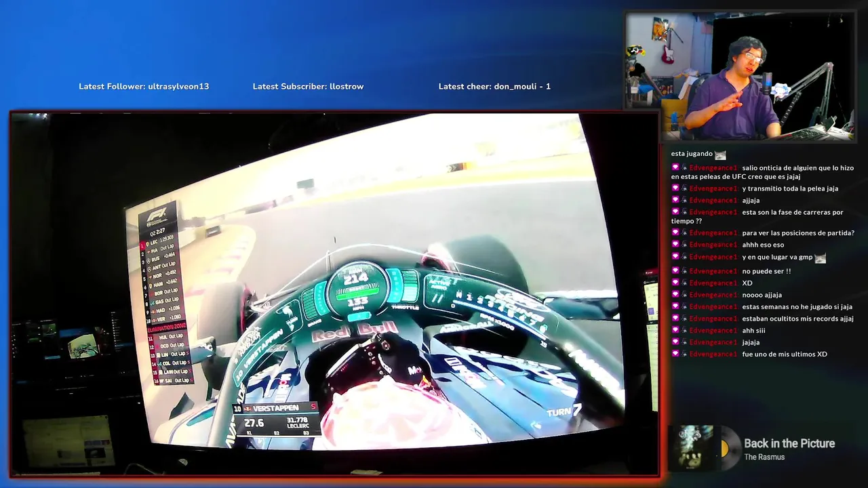Click the LEC row in the timing tower
This screenshot has height=488, width=868.
[x=158, y=240]
